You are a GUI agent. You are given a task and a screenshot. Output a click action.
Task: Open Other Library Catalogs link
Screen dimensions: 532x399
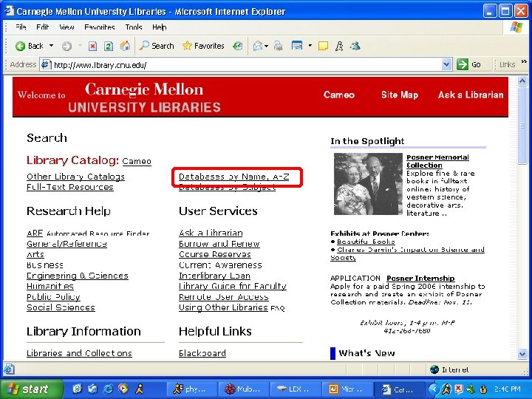[75, 177]
